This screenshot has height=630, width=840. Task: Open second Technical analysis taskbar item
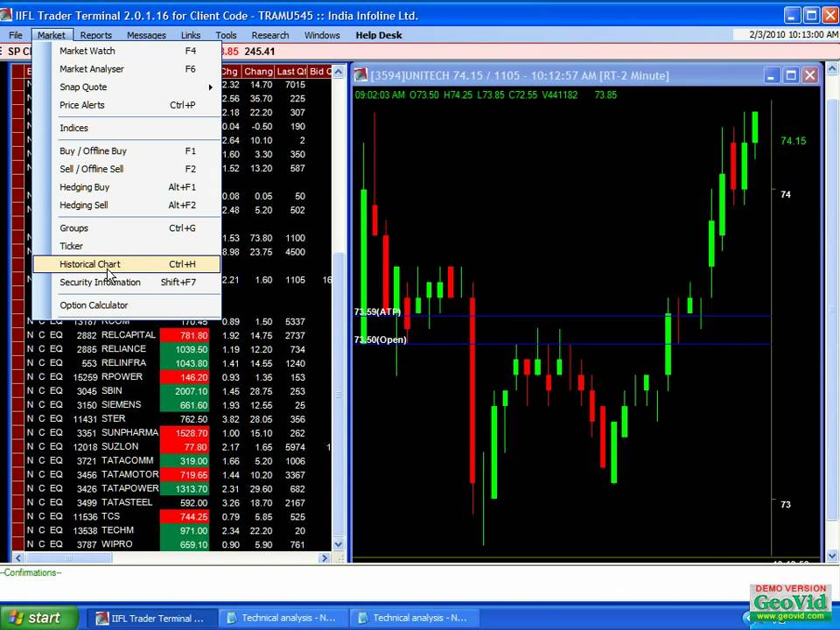(415, 619)
